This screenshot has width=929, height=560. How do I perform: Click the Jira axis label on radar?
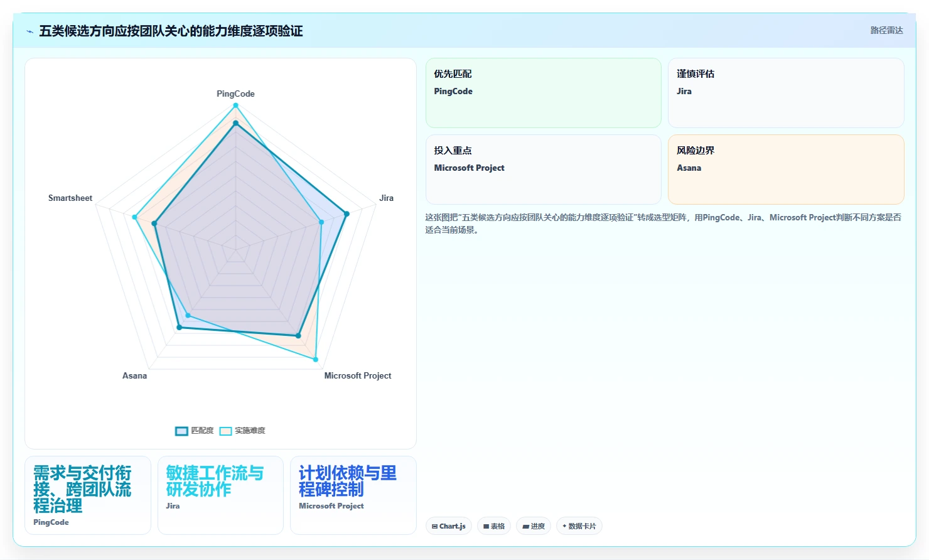(386, 198)
